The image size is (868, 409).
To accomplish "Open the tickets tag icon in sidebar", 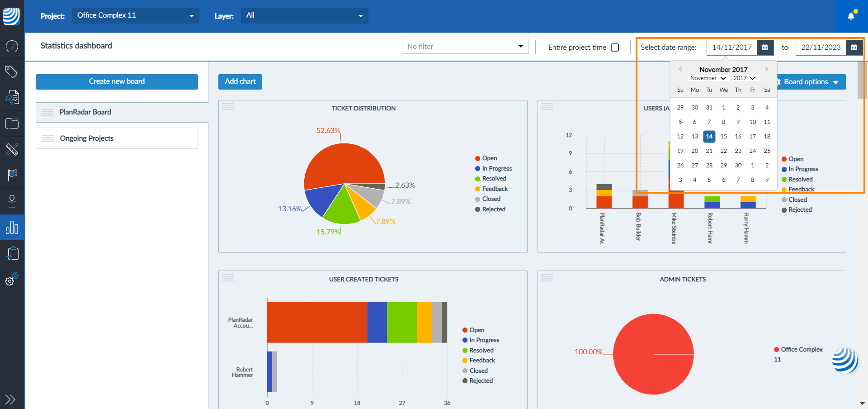I will (x=12, y=71).
